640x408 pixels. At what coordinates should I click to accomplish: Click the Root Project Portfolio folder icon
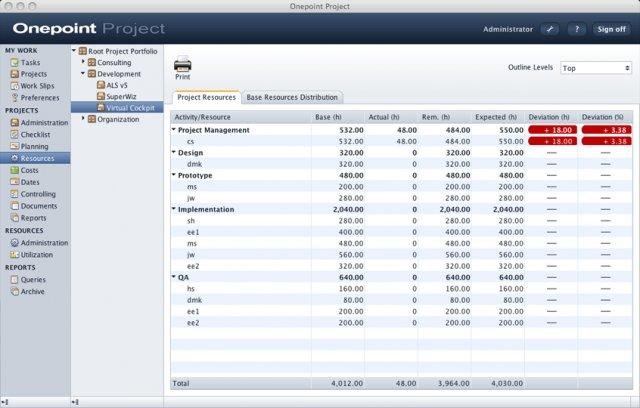click(83, 51)
